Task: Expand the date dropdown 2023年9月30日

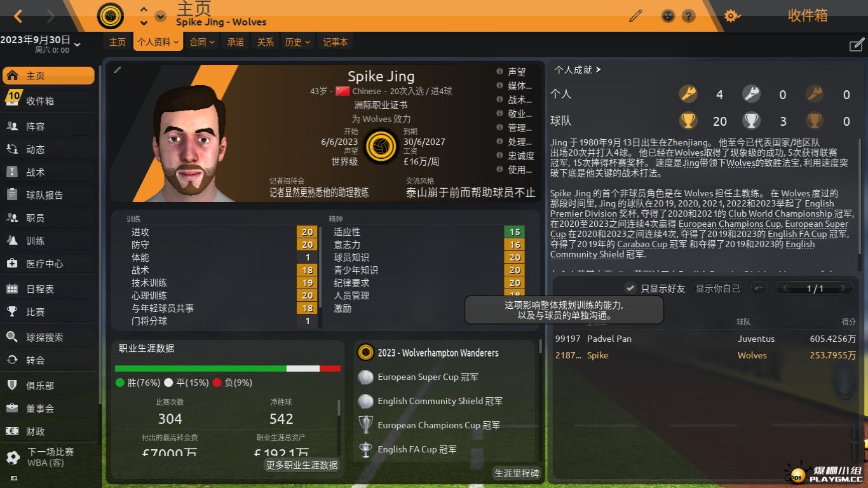Action: coord(41,44)
